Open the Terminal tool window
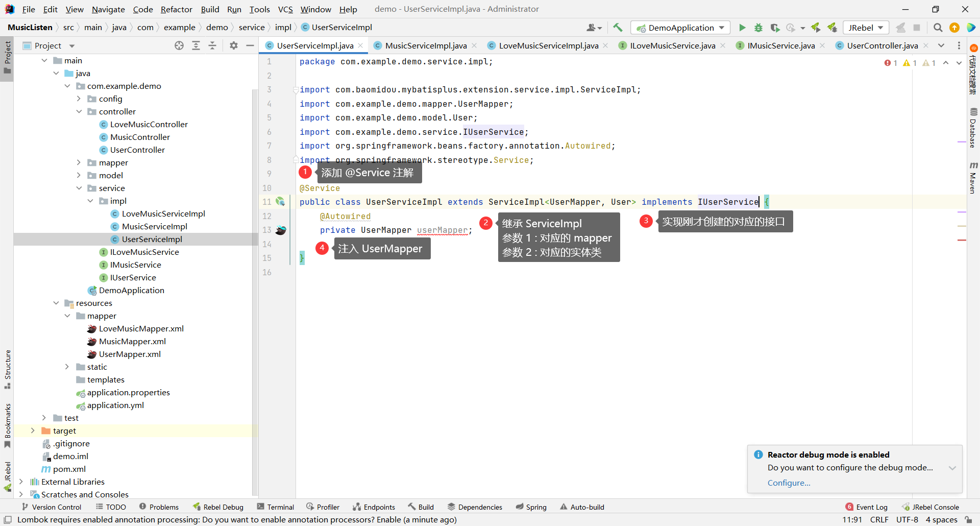This screenshot has width=980, height=526. [276, 507]
